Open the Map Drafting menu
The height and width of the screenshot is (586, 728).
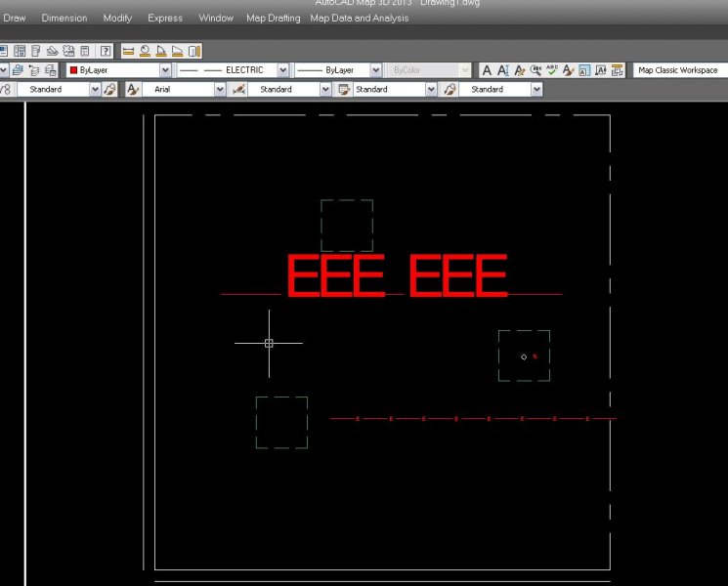pos(273,19)
